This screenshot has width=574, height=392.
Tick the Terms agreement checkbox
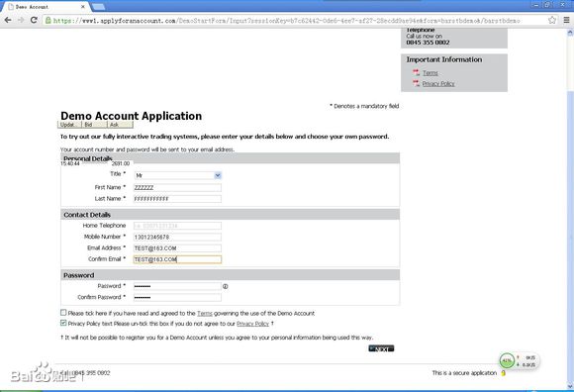point(63,313)
